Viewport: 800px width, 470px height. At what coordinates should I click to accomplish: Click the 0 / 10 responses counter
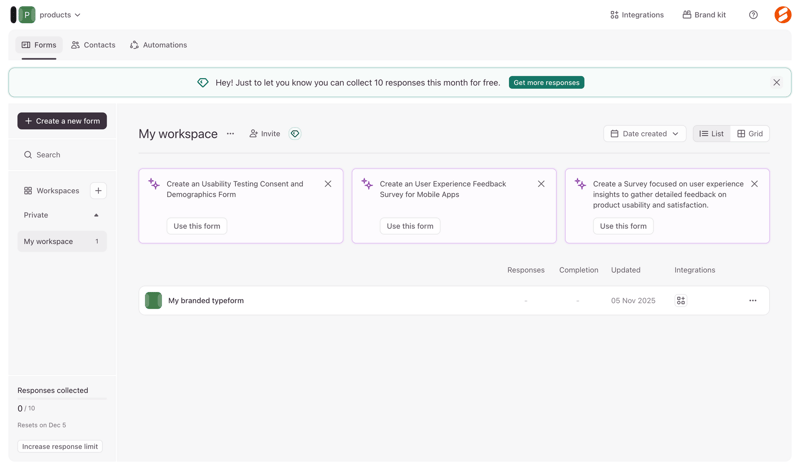coord(26,408)
